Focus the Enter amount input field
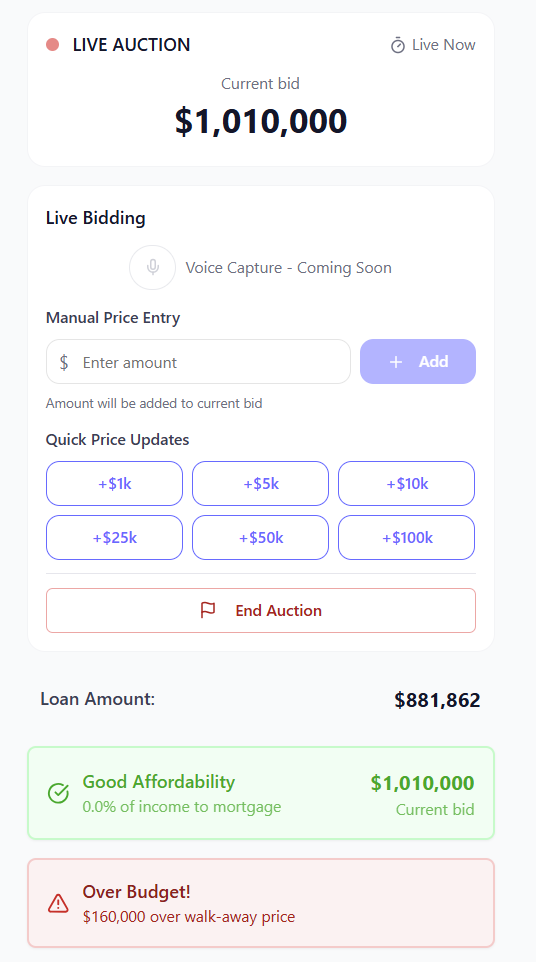 tap(198, 362)
